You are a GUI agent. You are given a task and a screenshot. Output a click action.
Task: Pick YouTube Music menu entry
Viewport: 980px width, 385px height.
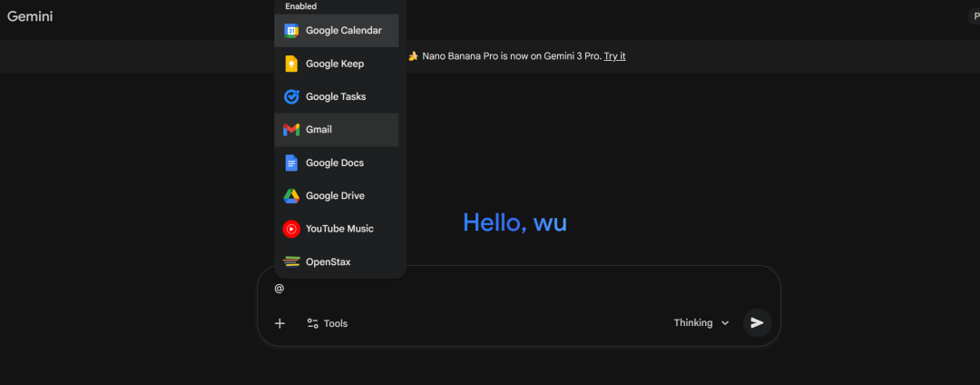(337, 229)
